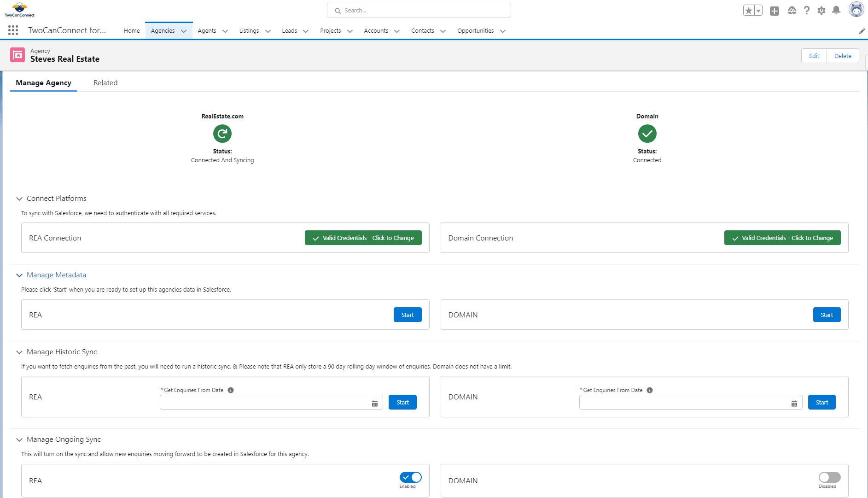
Task: Click Valid Credentials for REA Connection
Action: click(363, 238)
